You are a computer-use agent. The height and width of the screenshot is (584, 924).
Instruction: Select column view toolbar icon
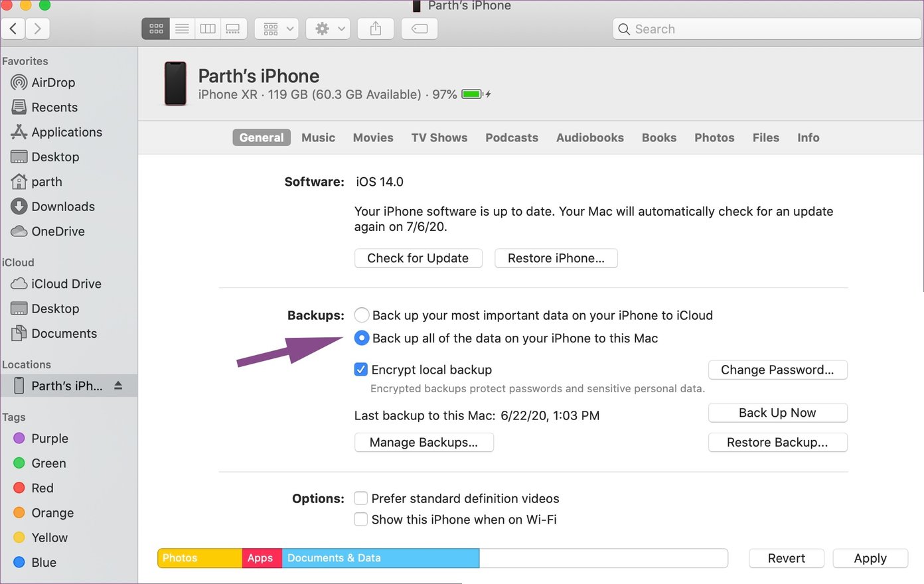(208, 29)
